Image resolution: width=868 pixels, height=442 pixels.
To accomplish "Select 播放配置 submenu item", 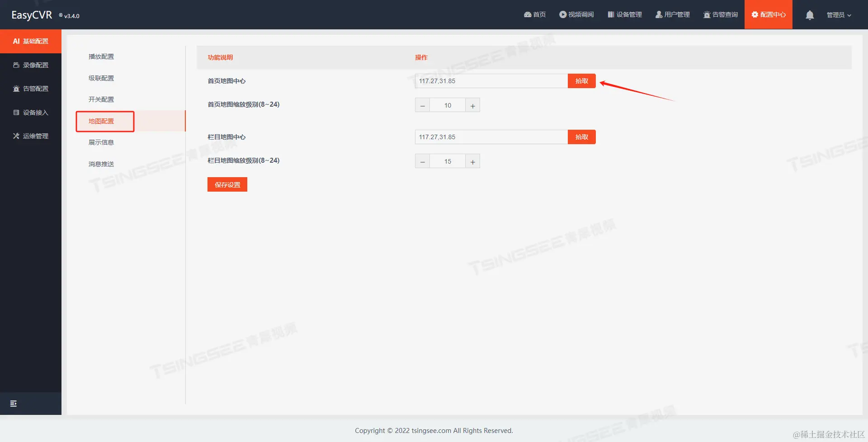I will pos(101,56).
